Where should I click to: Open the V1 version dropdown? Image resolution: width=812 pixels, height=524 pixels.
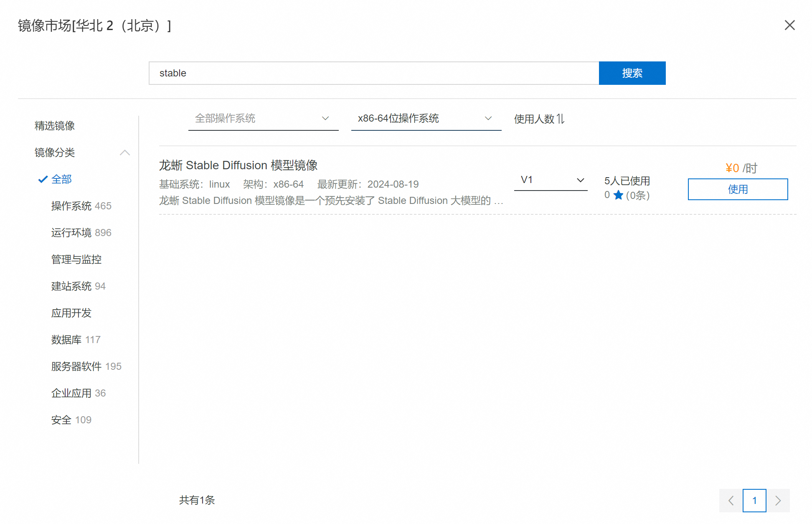coord(551,180)
